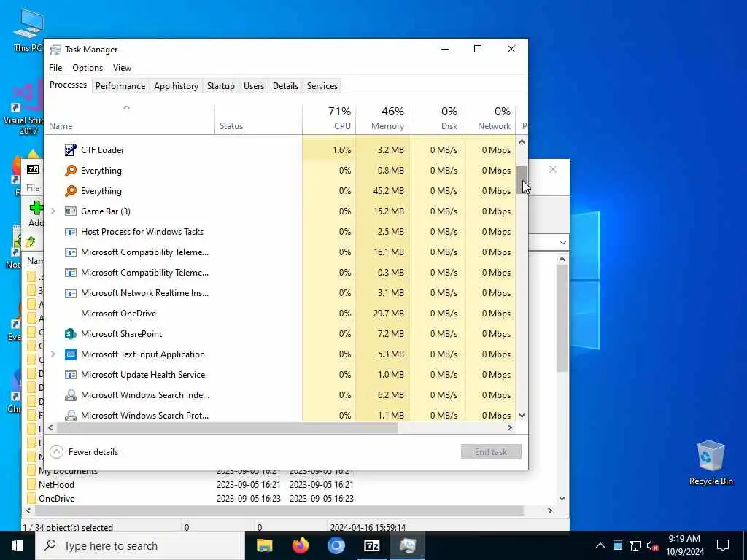
Task: Sort by the Network column header
Action: 489,119
